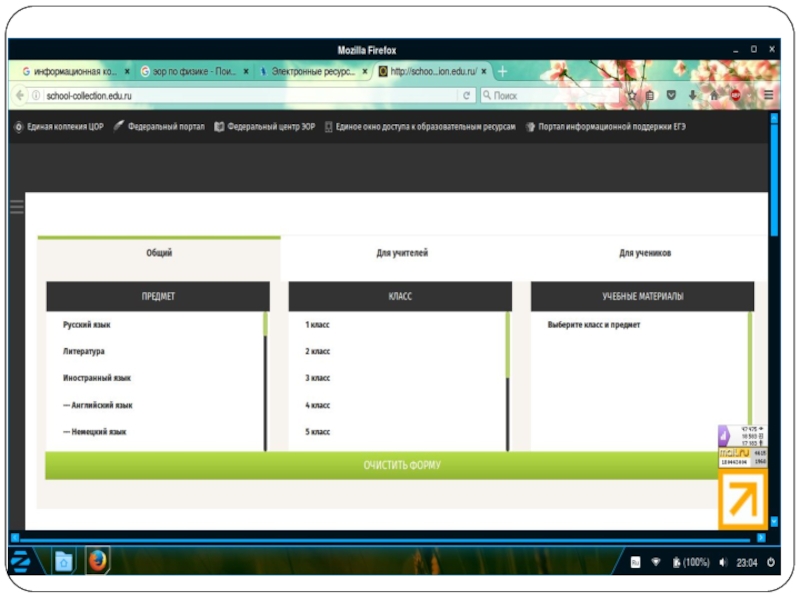Open 'Единое окно доступа' link

(x=420, y=127)
